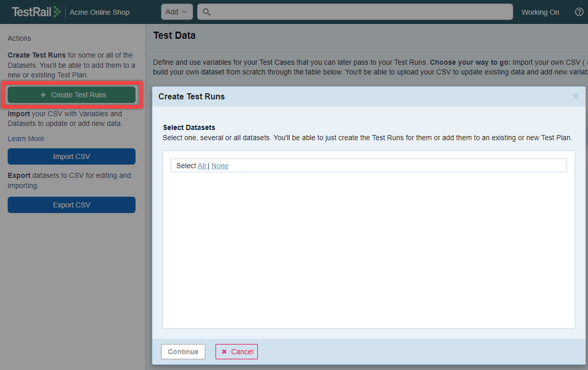The width and height of the screenshot is (588, 370).
Task: Click the Test Data page heading
Action: [x=174, y=36]
